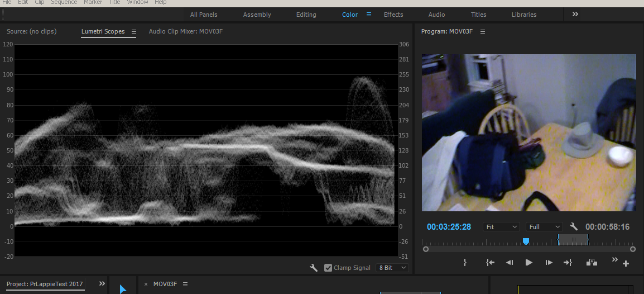Open Program Monitor settings wrench
The image size is (644, 294).
574,227
